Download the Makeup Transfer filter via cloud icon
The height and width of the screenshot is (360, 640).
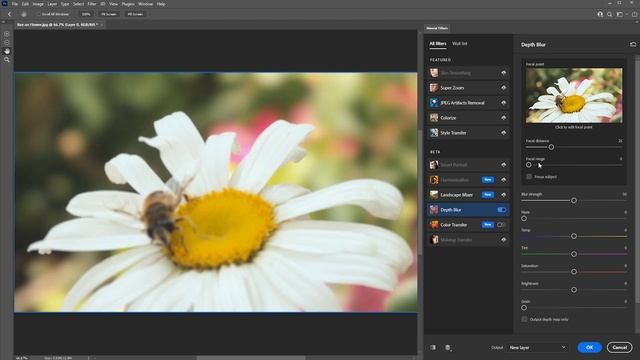[503, 240]
